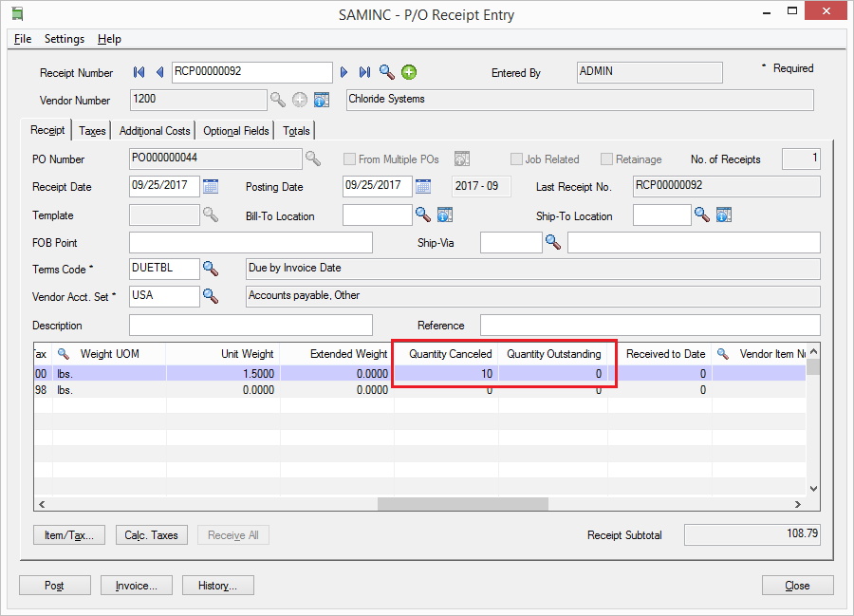The width and height of the screenshot is (854, 616).
Task: Toggle the Job Related checkbox
Action: tap(517, 159)
